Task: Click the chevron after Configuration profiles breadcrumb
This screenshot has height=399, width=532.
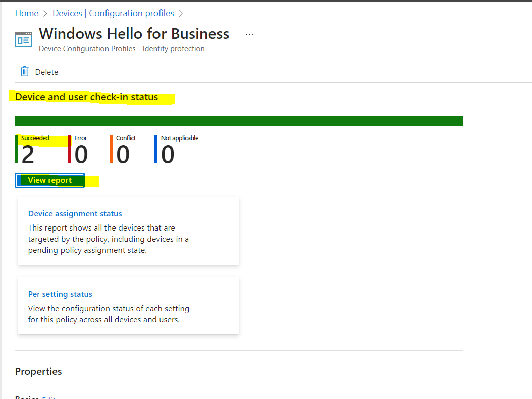Action: tap(181, 14)
